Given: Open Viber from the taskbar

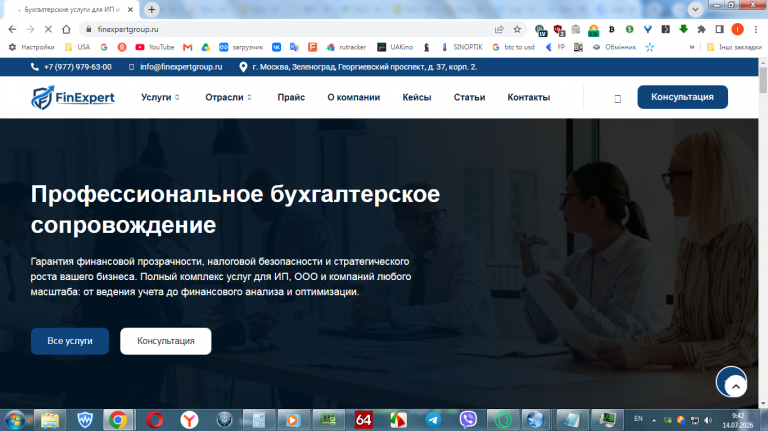Looking at the screenshot, I should tap(468, 420).
